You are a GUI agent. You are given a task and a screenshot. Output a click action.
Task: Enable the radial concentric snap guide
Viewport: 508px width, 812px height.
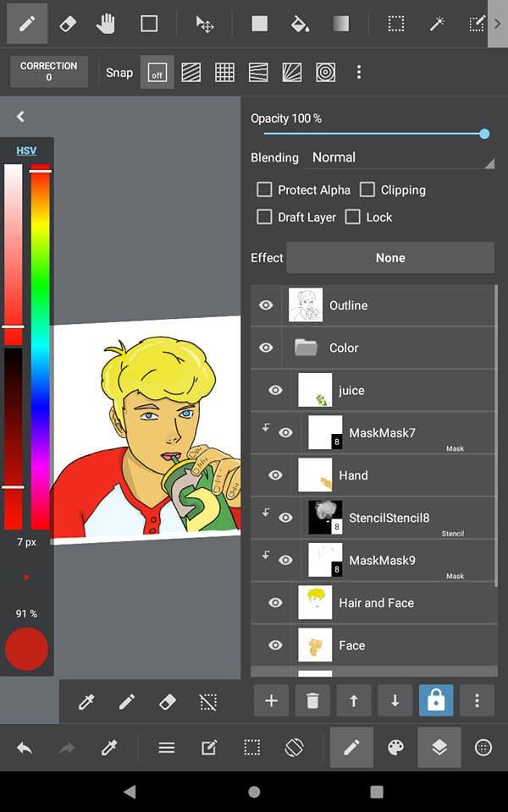point(325,73)
